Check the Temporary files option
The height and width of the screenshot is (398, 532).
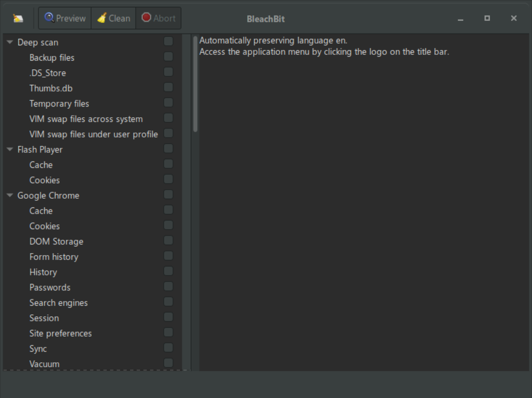tap(168, 102)
